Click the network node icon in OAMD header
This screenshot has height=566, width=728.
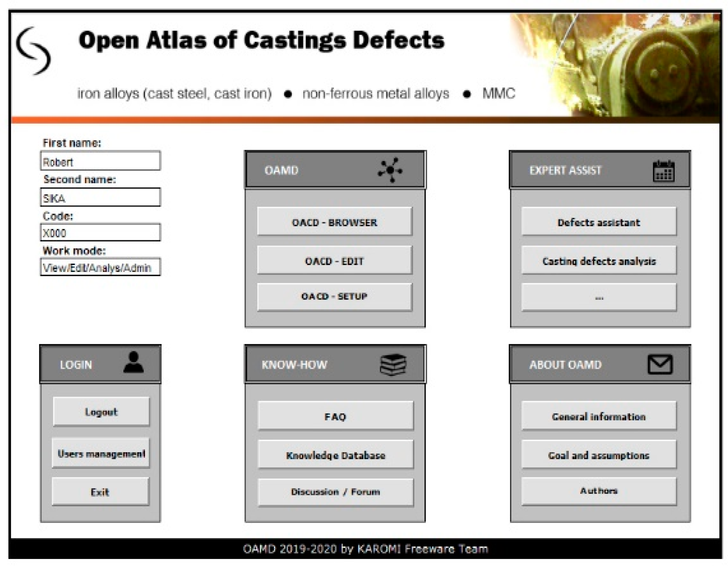tap(390, 170)
